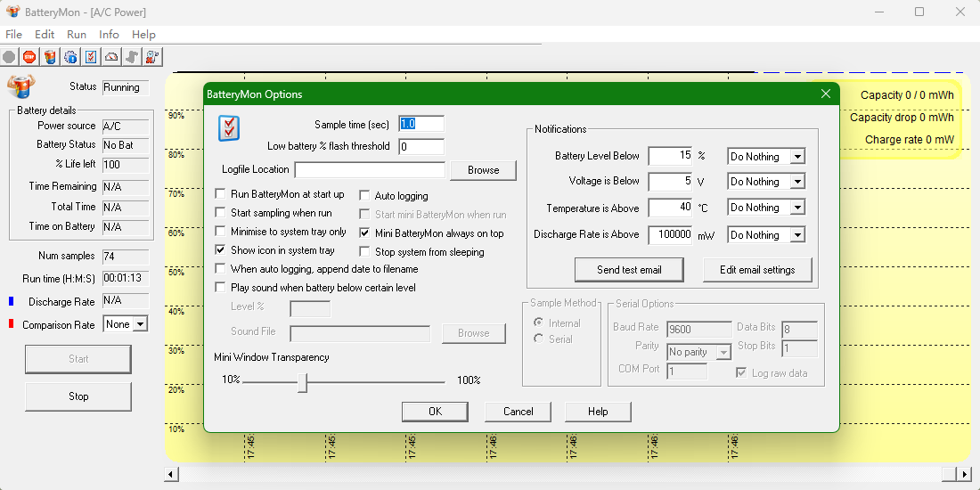The width and height of the screenshot is (980, 490).
Task: Click the grey circle start toolbar icon
Action: (x=9, y=57)
